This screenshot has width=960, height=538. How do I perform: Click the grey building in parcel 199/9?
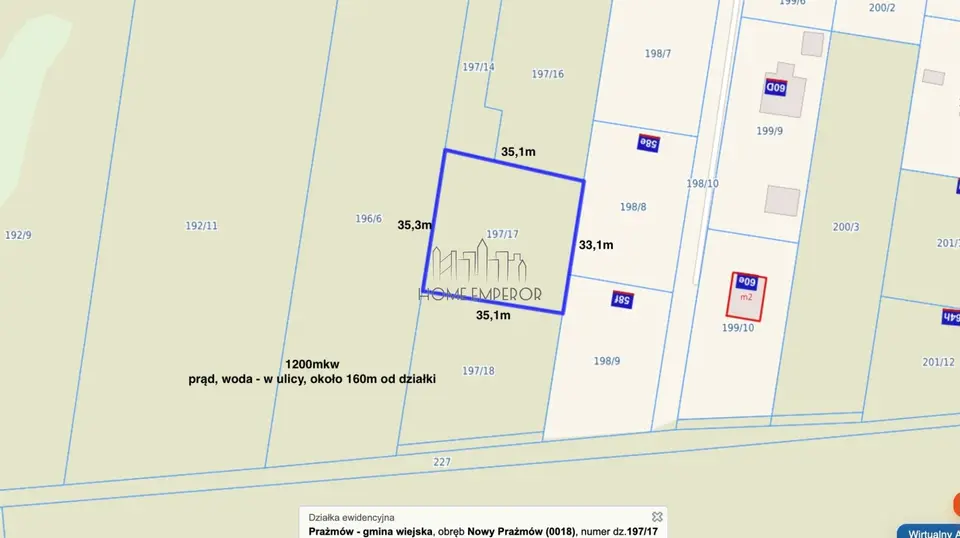pos(782,89)
